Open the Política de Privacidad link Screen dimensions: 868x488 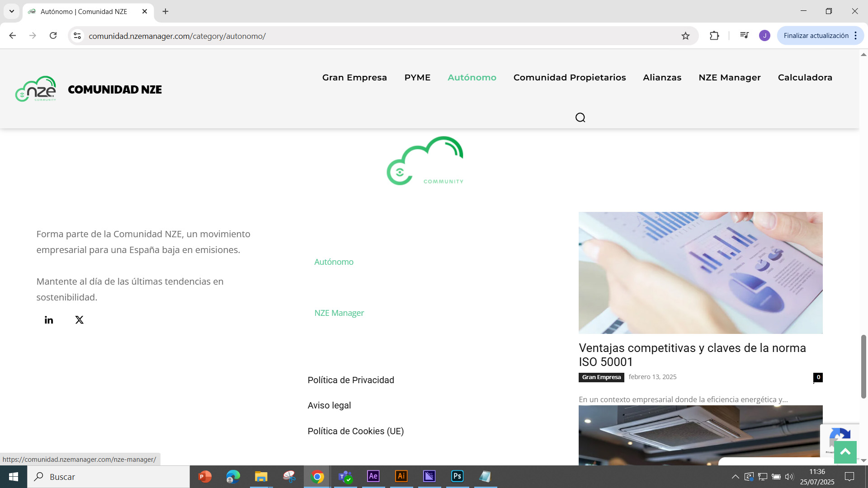point(351,380)
